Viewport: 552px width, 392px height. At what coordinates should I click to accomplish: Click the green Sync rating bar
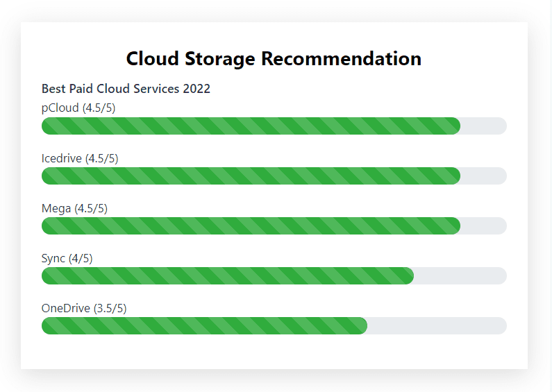[227, 276]
